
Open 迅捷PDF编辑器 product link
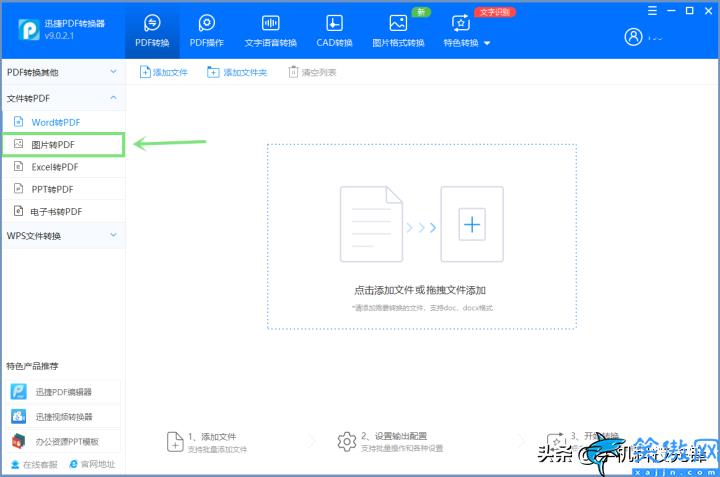tap(63, 392)
